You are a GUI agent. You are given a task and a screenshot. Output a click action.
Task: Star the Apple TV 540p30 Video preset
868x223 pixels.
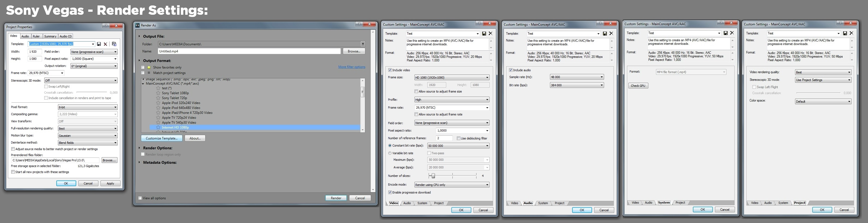click(158, 122)
